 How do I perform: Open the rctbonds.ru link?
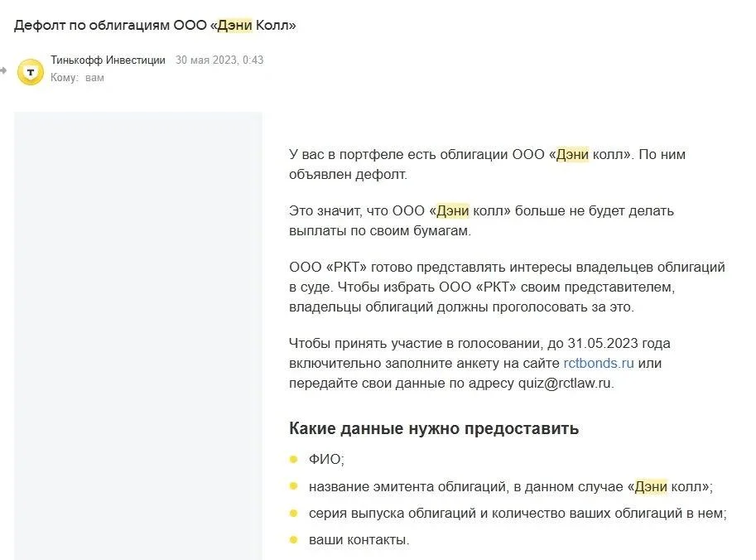599,363
